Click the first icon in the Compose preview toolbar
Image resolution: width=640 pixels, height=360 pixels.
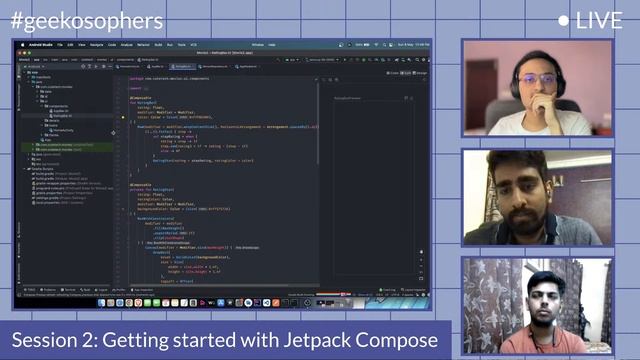click(324, 80)
